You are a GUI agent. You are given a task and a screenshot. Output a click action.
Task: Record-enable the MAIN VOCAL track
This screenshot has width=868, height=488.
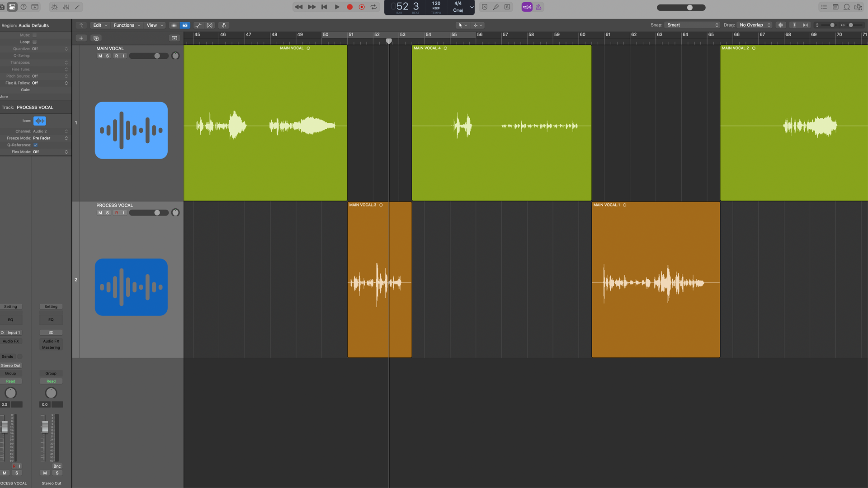117,56
